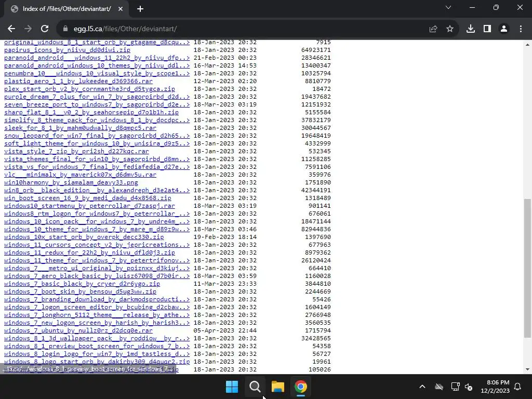
Task: Click windows8_rtm_logon_for_windows7 link
Action: point(97,214)
